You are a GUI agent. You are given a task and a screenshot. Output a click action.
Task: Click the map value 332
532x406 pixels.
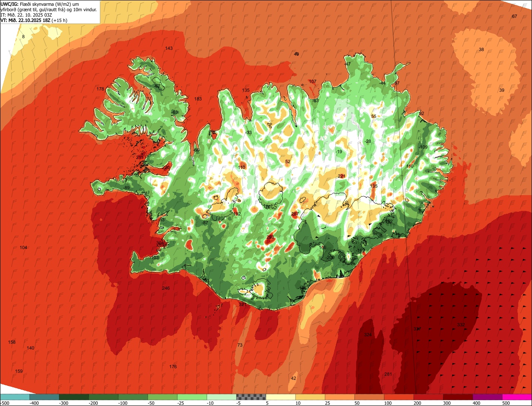point(461,325)
